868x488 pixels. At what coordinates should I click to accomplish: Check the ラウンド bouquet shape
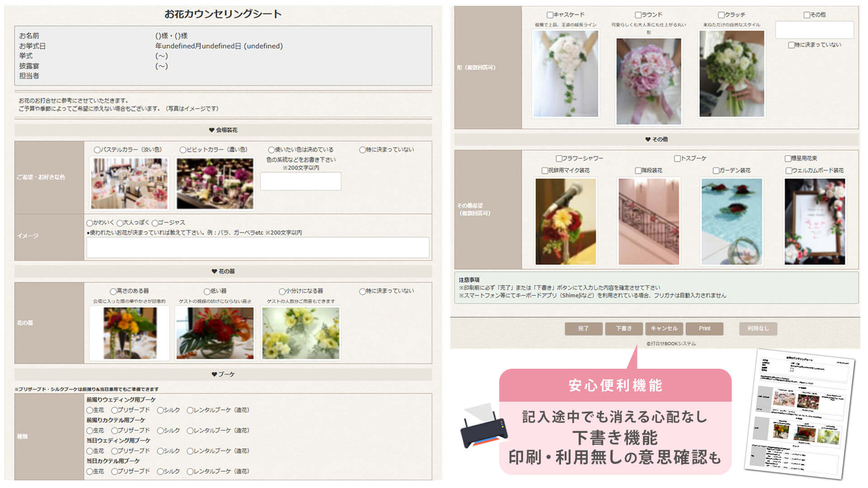638,15
